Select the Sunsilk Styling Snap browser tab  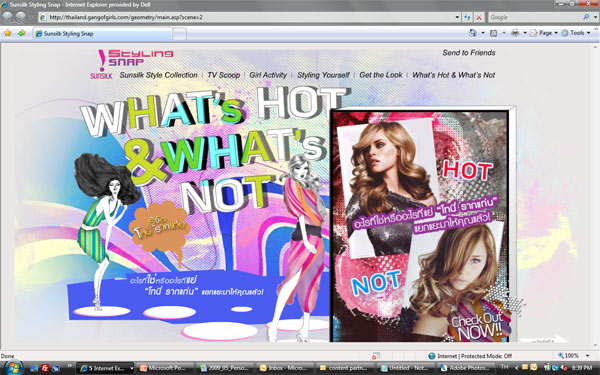click(x=103, y=34)
